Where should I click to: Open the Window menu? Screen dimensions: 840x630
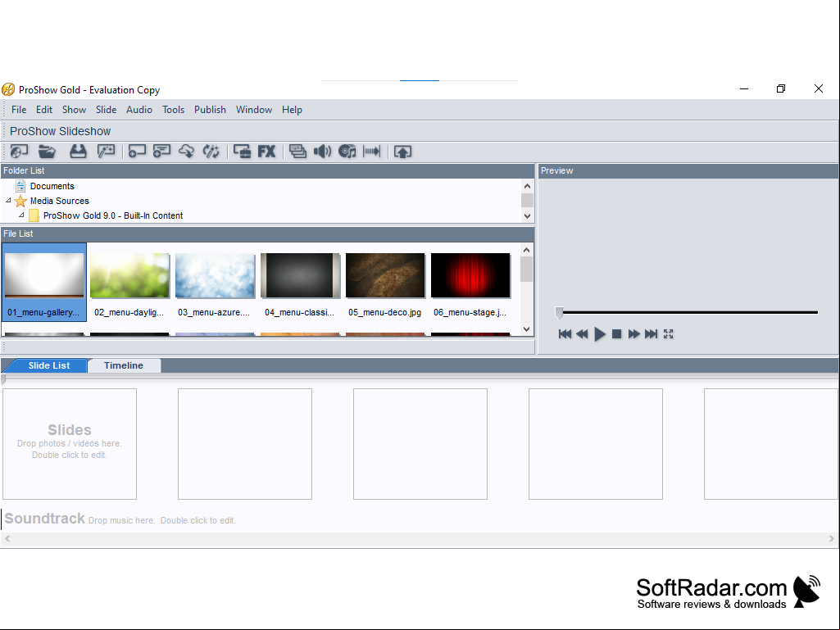click(x=254, y=110)
